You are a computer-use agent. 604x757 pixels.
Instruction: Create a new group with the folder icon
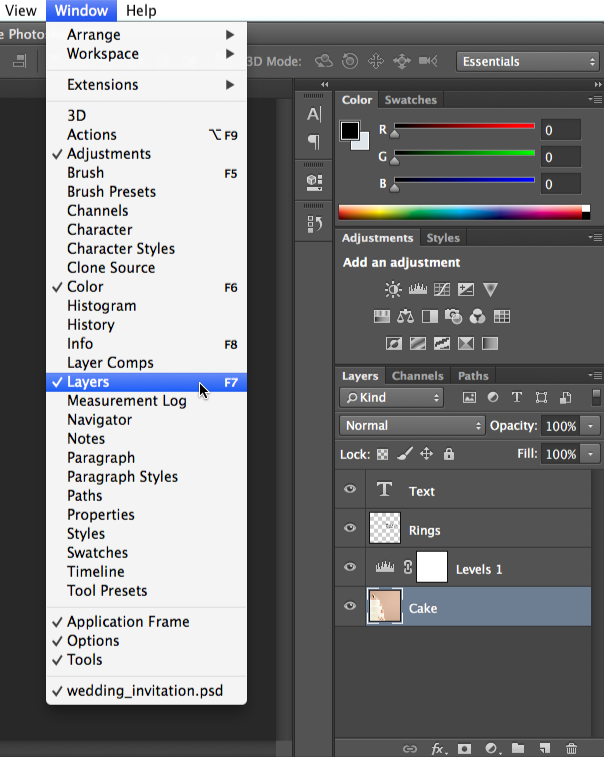518,748
